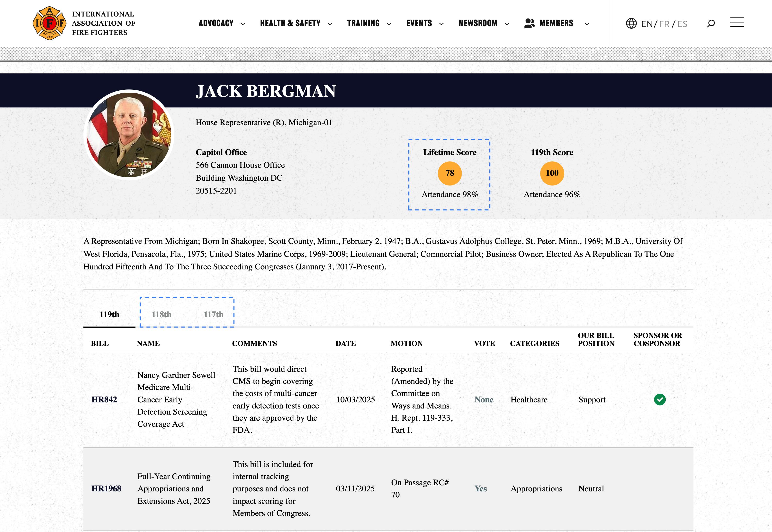Viewport: 772px width, 532px height.
Task: Expand the Advocacy dropdown chevron
Action: tap(243, 24)
